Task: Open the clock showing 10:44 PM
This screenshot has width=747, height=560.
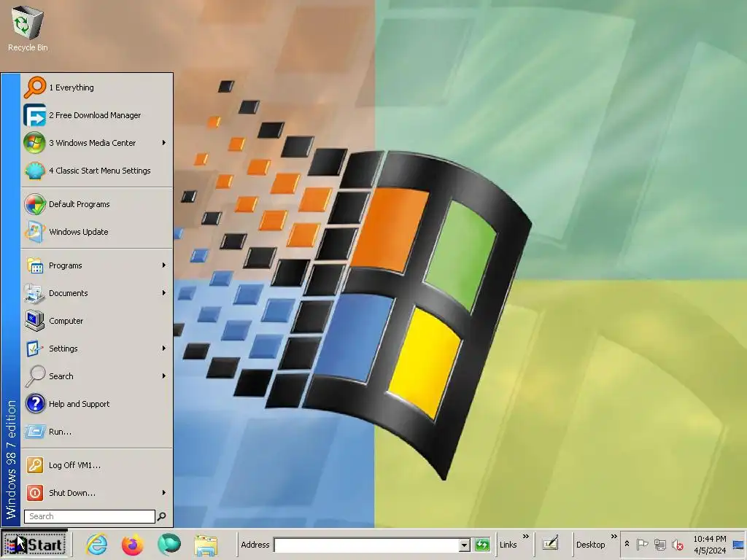Action: (x=709, y=544)
